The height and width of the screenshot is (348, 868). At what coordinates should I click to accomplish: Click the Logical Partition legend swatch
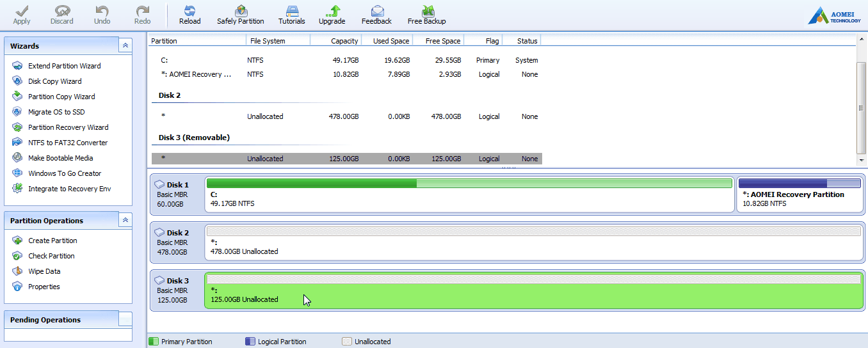[x=250, y=342]
